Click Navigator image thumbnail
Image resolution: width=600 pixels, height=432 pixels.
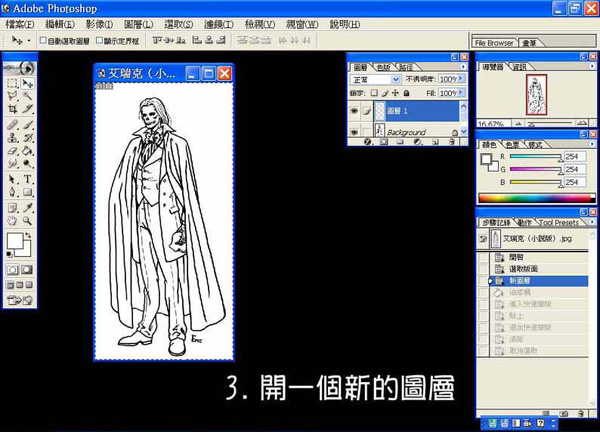(536, 95)
